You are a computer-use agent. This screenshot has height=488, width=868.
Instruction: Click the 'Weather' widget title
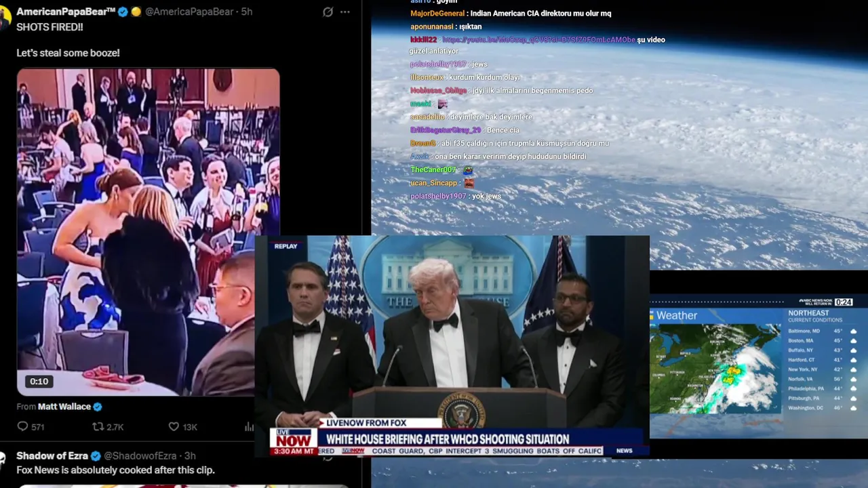(677, 316)
